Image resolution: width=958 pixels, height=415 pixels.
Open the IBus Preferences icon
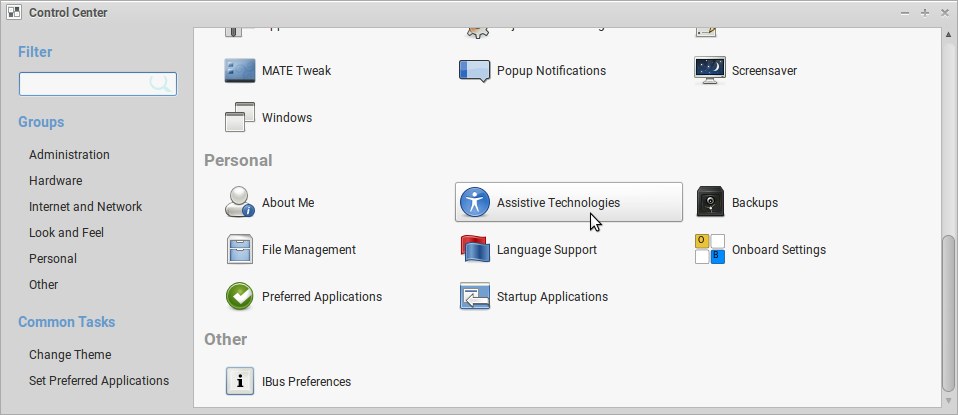pyautogui.click(x=240, y=381)
